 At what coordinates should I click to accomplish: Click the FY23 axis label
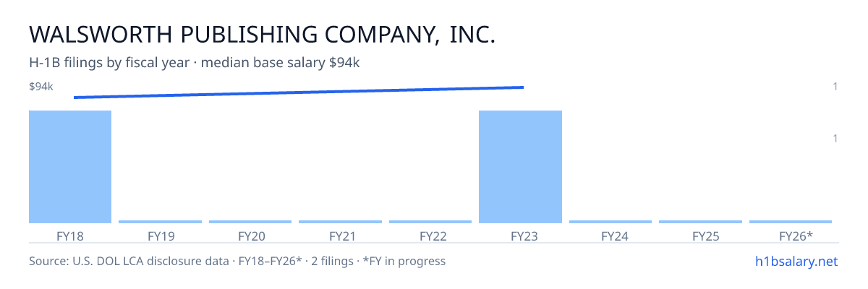pyautogui.click(x=520, y=236)
